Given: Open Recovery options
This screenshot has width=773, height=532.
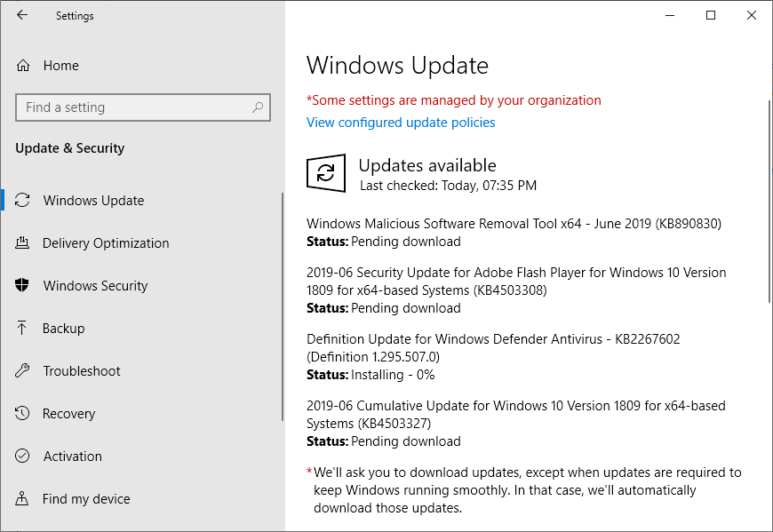Looking at the screenshot, I should point(68,414).
